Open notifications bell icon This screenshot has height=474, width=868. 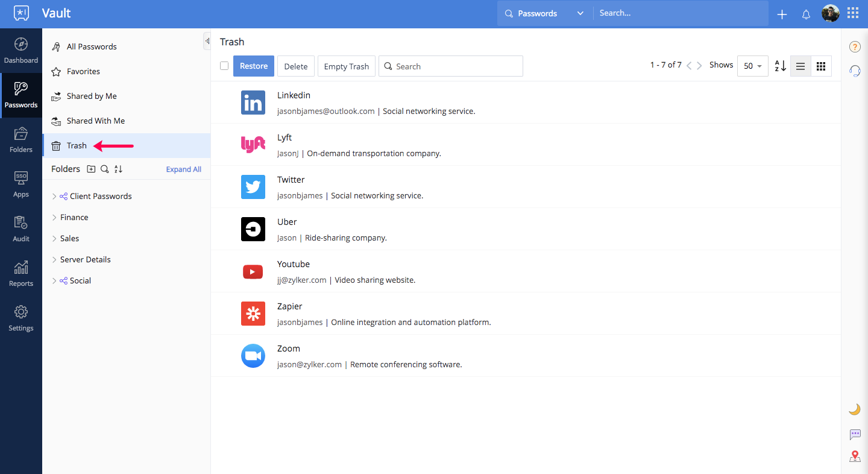pyautogui.click(x=806, y=14)
